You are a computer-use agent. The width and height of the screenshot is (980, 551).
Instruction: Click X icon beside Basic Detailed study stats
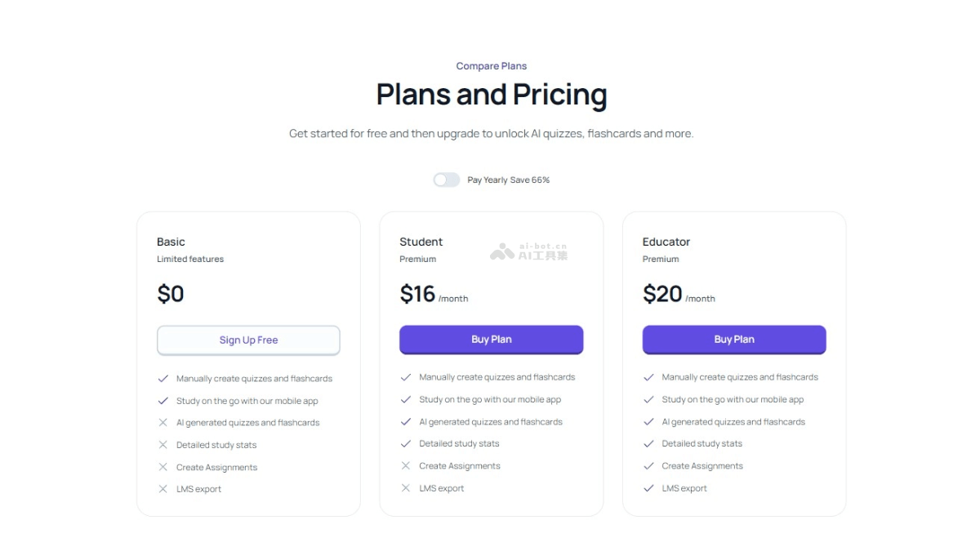coord(163,445)
